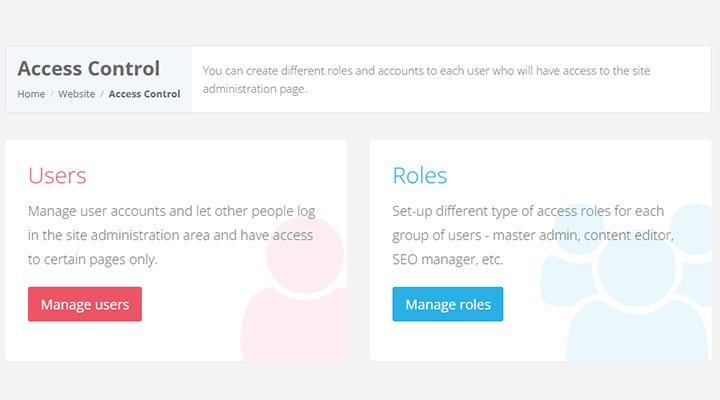Go to Home breadcrumb link
720x400 pixels.
tap(31, 94)
